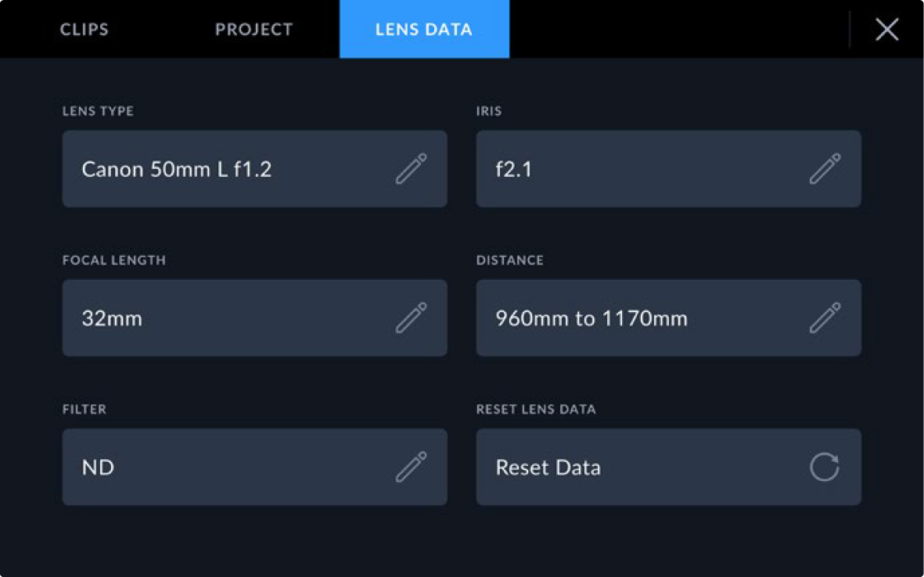Click the LENS TYPE heading label
The height and width of the screenshot is (577, 924).
pos(98,111)
